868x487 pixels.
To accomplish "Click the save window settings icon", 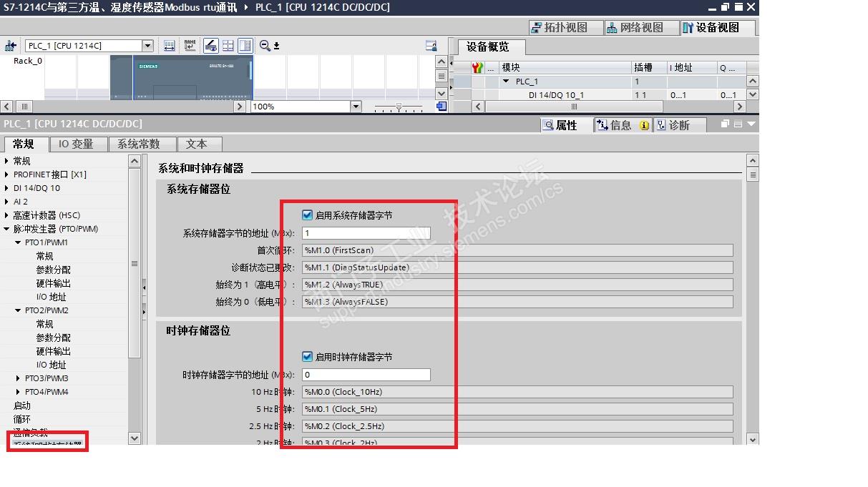I will point(431,46).
